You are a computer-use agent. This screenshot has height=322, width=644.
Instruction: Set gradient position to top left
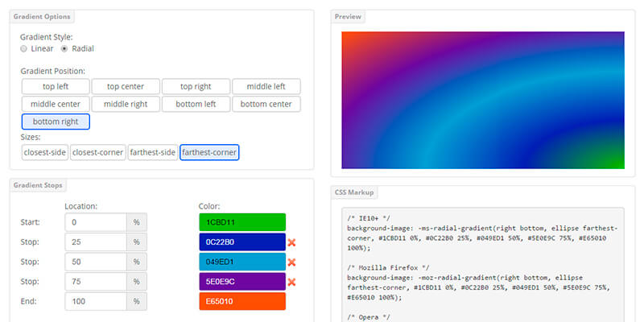click(56, 86)
